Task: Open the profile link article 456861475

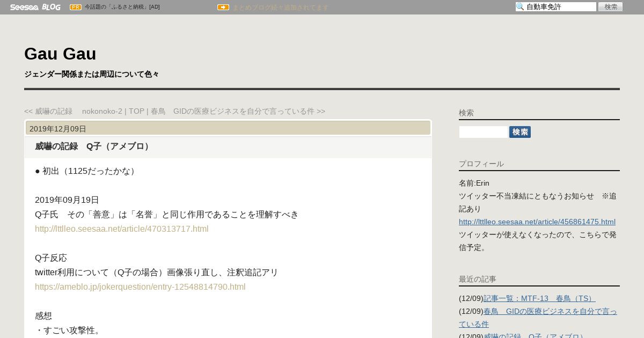Action: 537,222
